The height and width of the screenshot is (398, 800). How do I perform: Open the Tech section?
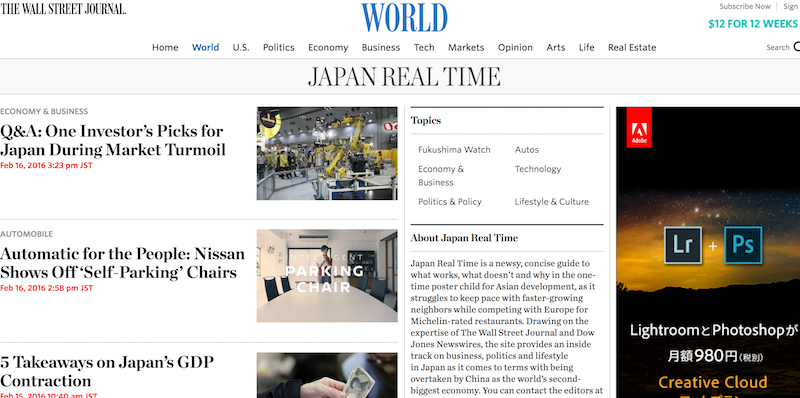pos(424,47)
